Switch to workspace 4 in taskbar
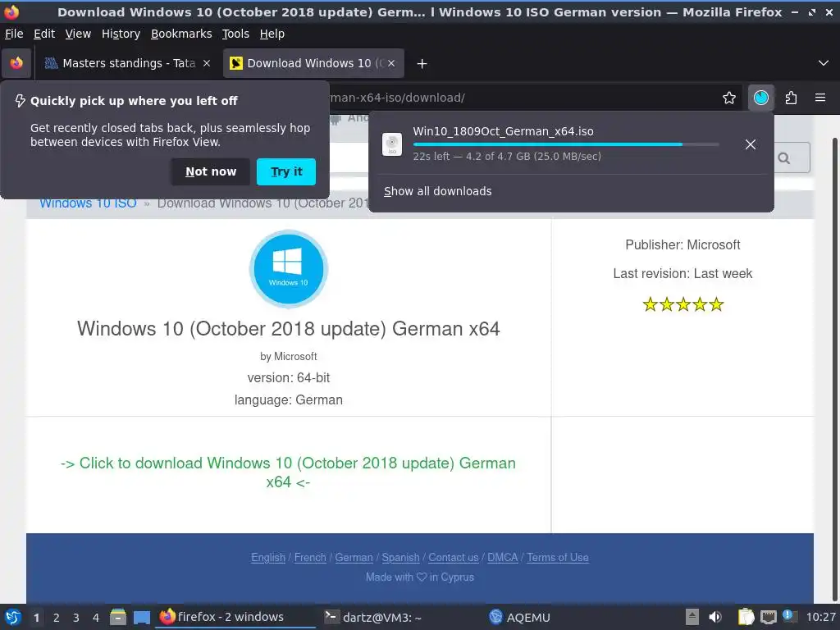840x630 pixels. 96,618
